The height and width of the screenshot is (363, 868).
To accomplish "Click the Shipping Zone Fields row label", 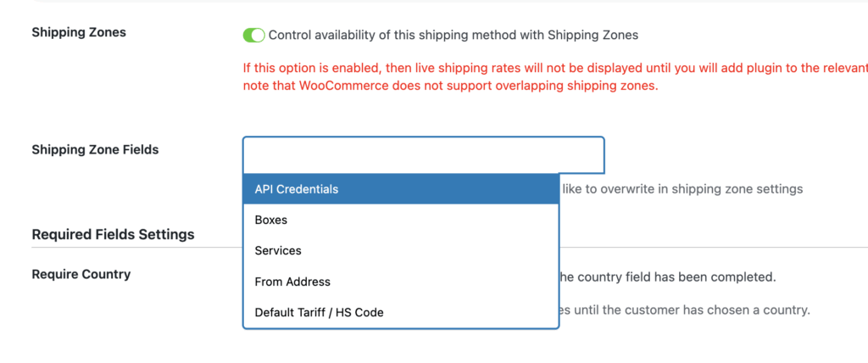I will tap(95, 149).
